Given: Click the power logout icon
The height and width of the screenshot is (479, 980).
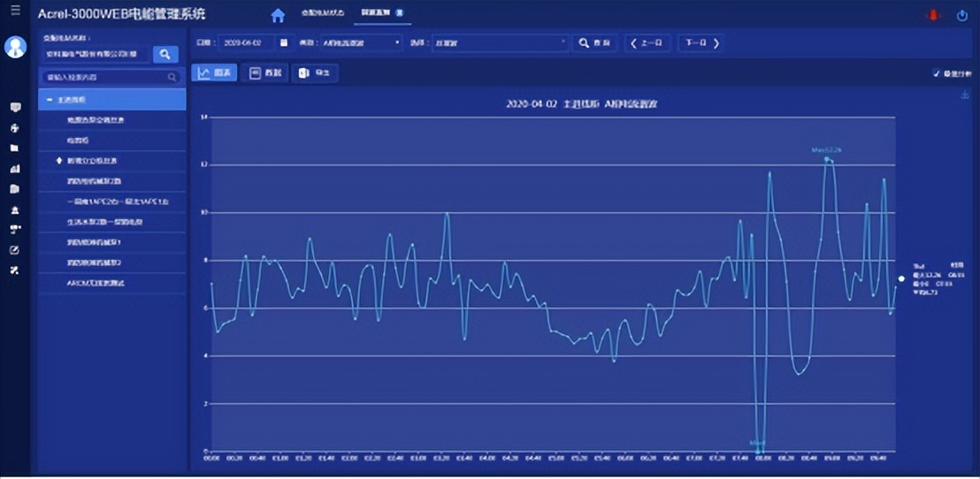Looking at the screenshot, I should (962, 16).
